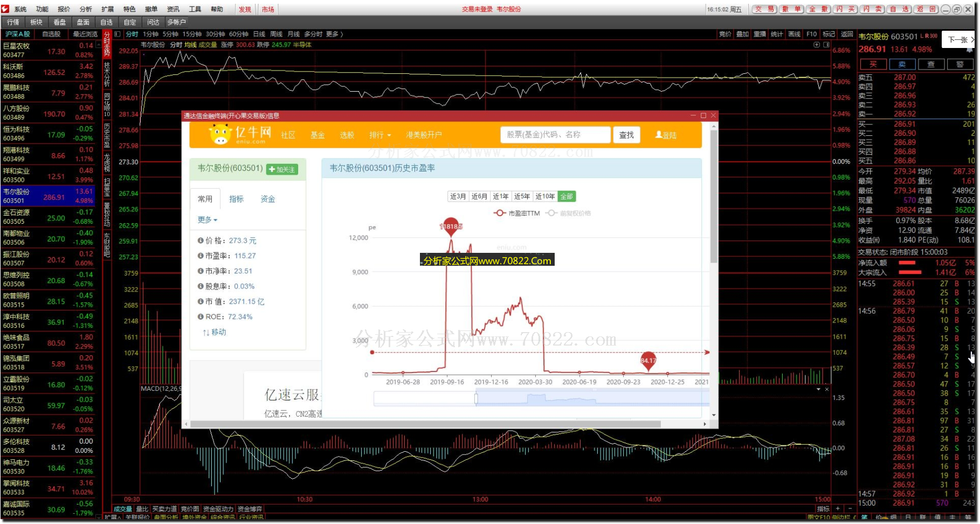Click the up-arrow icon above the intraday chart
The height and width of the screenshot is (524, 980).
817,45
